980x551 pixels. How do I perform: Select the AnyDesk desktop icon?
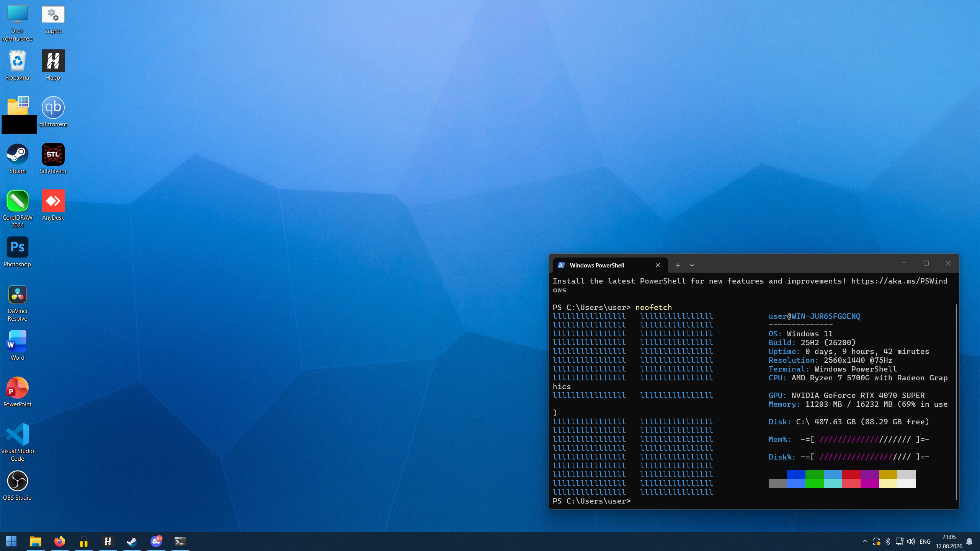tap(53, 205)
